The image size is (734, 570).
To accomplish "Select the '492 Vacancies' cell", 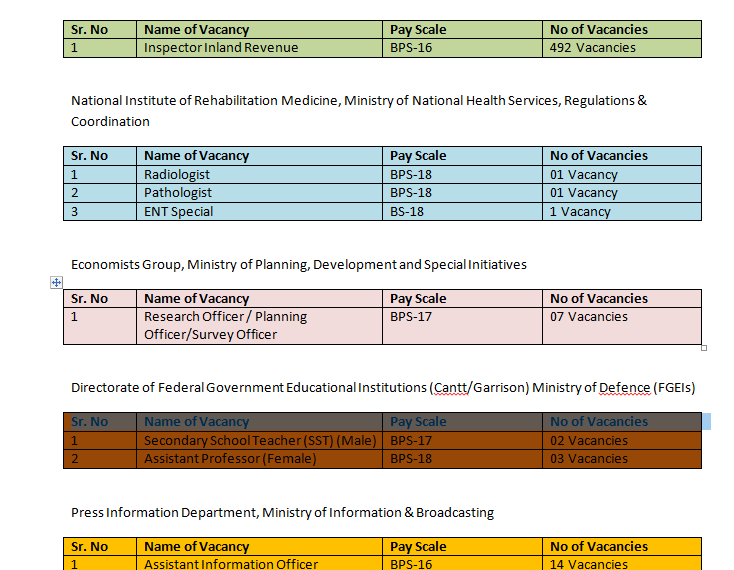I will 622,48.
